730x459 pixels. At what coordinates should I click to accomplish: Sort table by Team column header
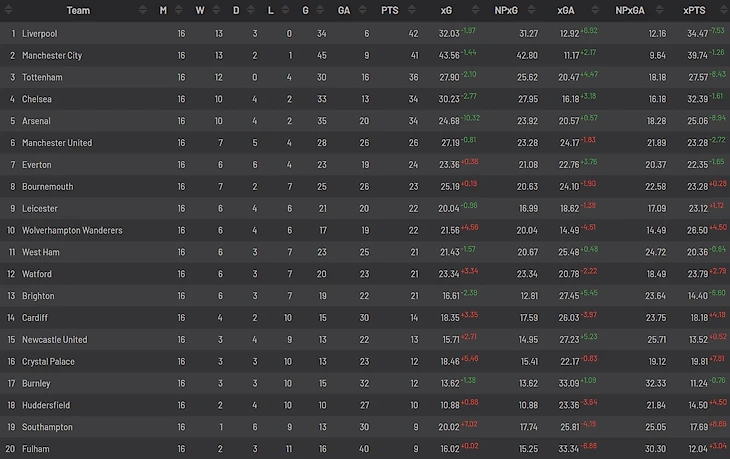coord(81,11)
